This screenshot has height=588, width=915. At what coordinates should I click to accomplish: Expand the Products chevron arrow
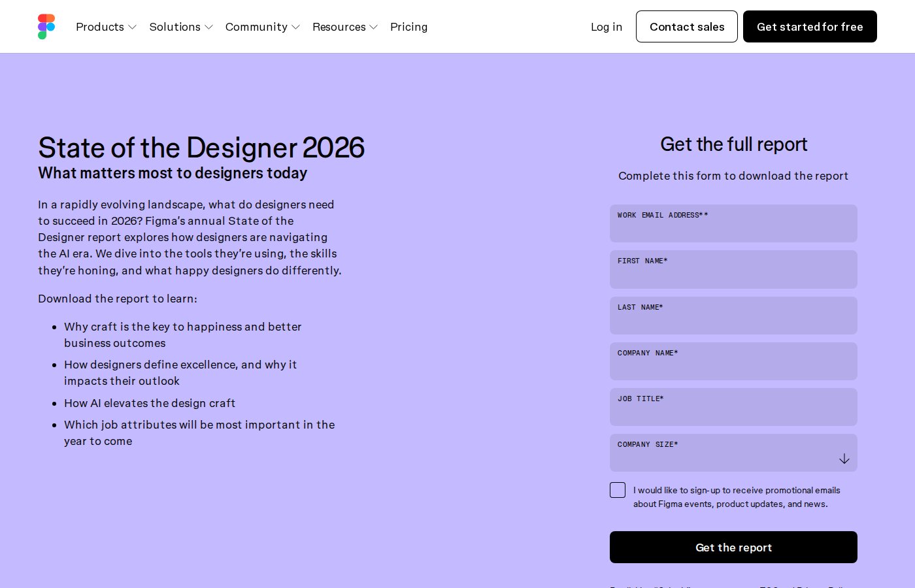[x=132, y=27]
